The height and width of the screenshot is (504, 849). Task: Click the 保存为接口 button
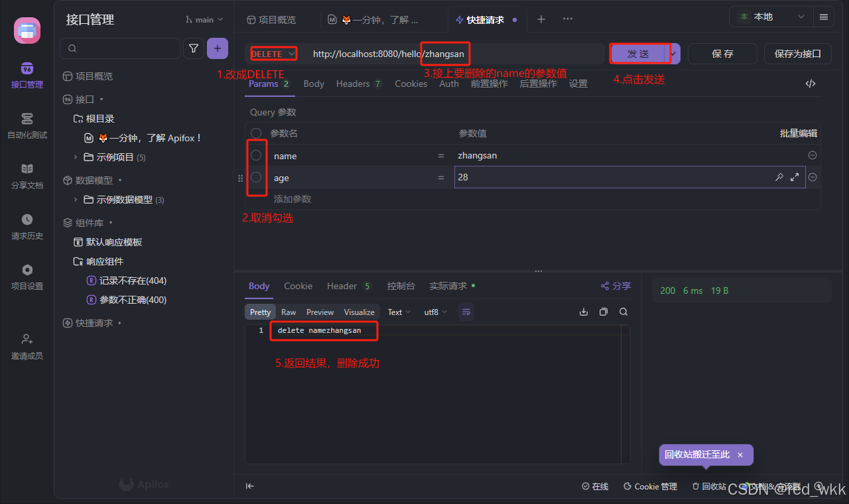point(797,53)
